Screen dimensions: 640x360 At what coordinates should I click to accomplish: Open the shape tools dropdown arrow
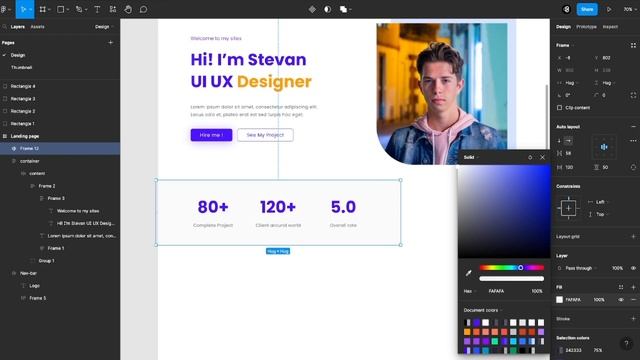pos(67,9)
